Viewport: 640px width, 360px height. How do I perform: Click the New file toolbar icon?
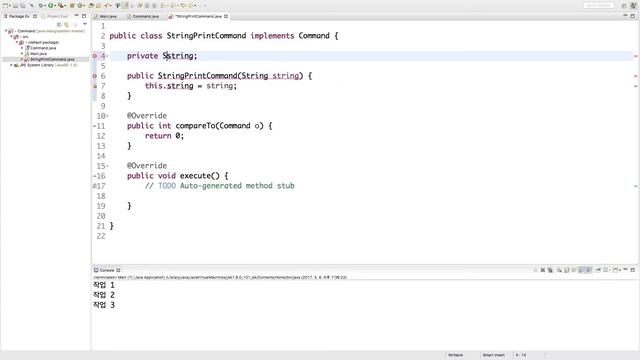5,6
